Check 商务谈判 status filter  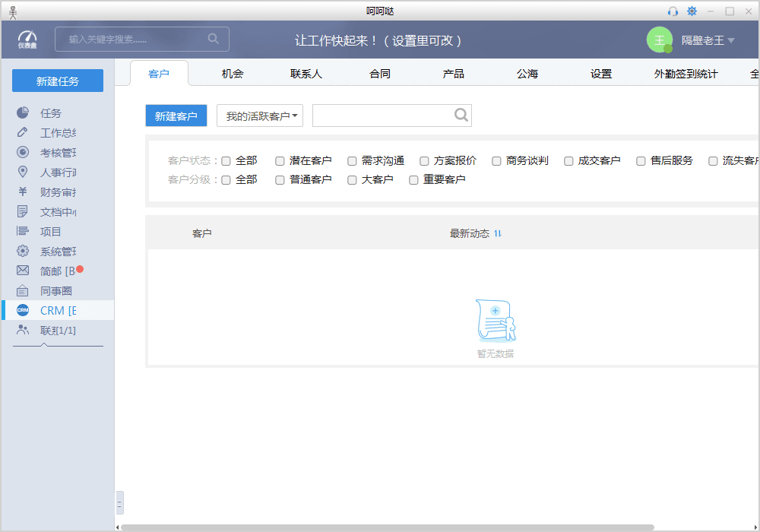pyautogui.click(x=496, y=161)
